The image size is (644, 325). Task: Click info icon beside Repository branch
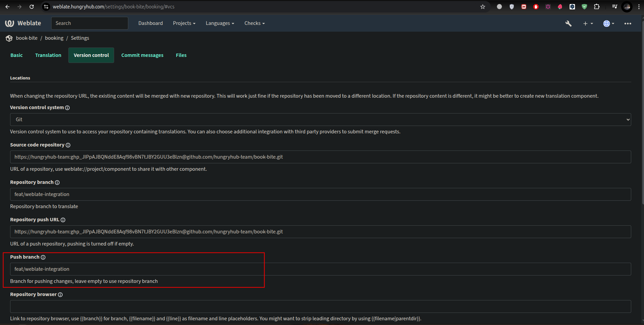[57, 183]
